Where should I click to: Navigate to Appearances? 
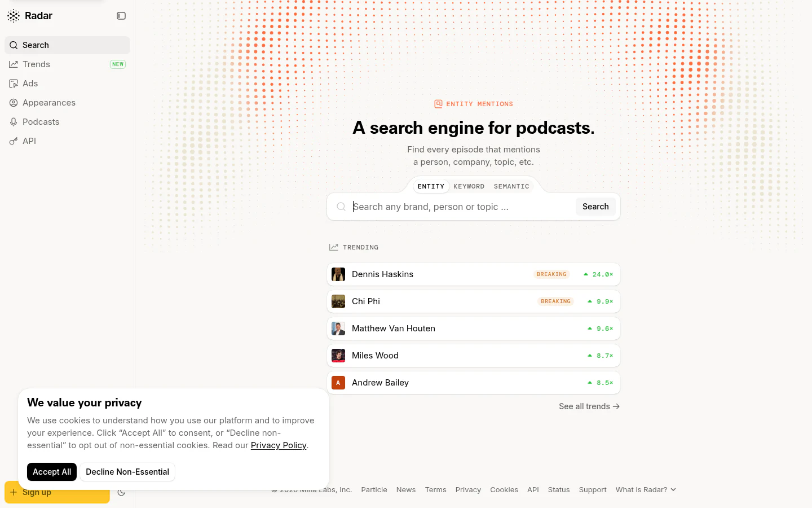pyautogui.click(x=67, y=103)
